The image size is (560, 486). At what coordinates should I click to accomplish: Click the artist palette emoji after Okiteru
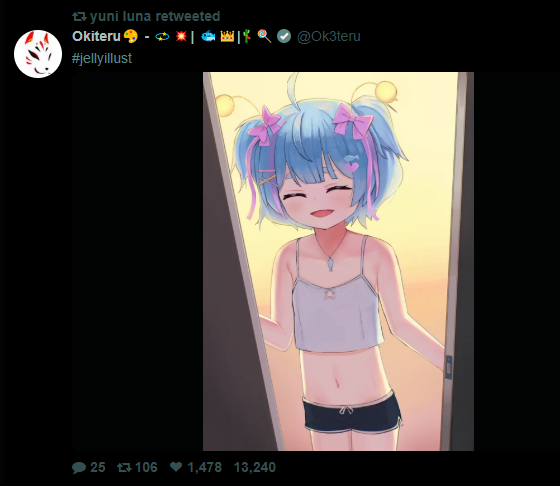(x=131, y=36)
